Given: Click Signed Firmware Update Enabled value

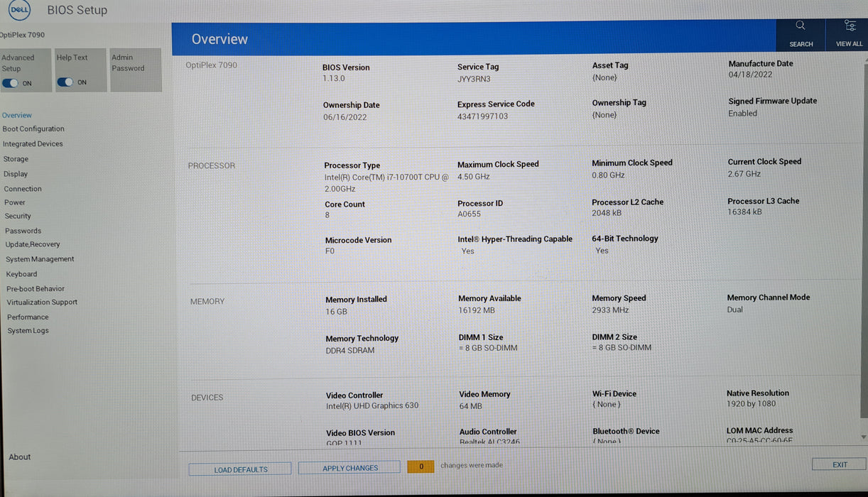Looking at the screenshot, I should [x=742, y=114].
